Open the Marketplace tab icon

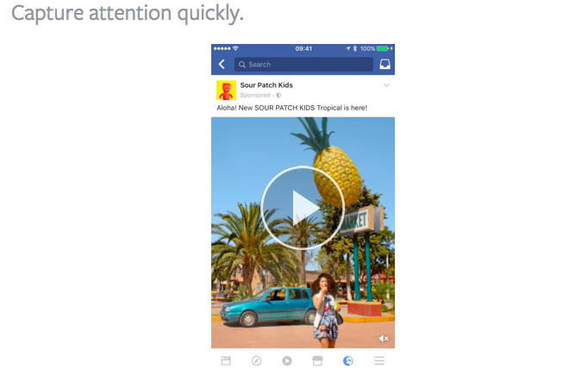click(317, 360)
